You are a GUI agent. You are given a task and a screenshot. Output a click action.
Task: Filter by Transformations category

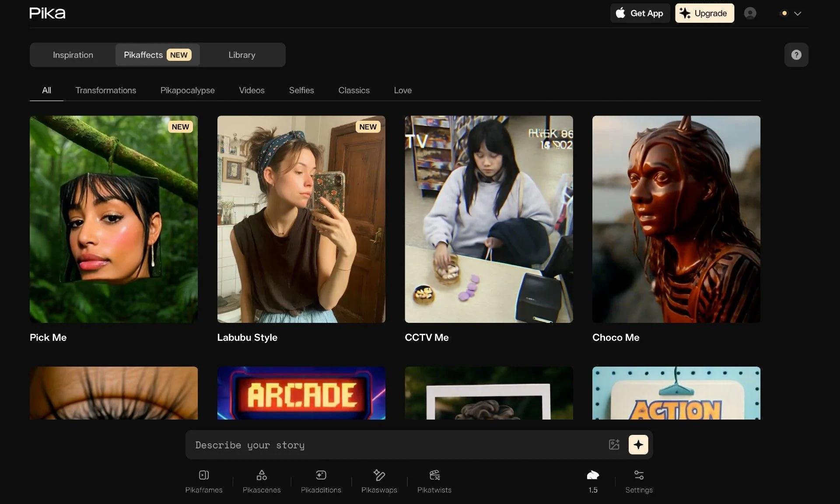pos(105,90)
